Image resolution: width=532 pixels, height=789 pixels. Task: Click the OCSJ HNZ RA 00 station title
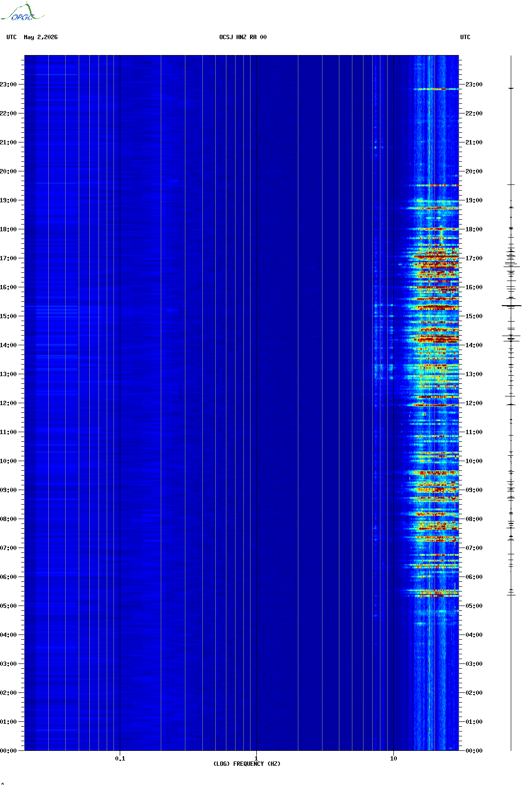pos(243,37)
